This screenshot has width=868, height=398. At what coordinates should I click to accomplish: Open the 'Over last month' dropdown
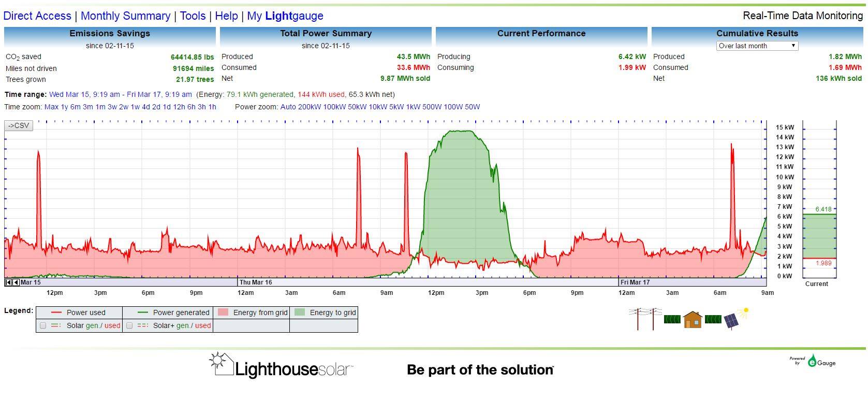click(757, 46)
